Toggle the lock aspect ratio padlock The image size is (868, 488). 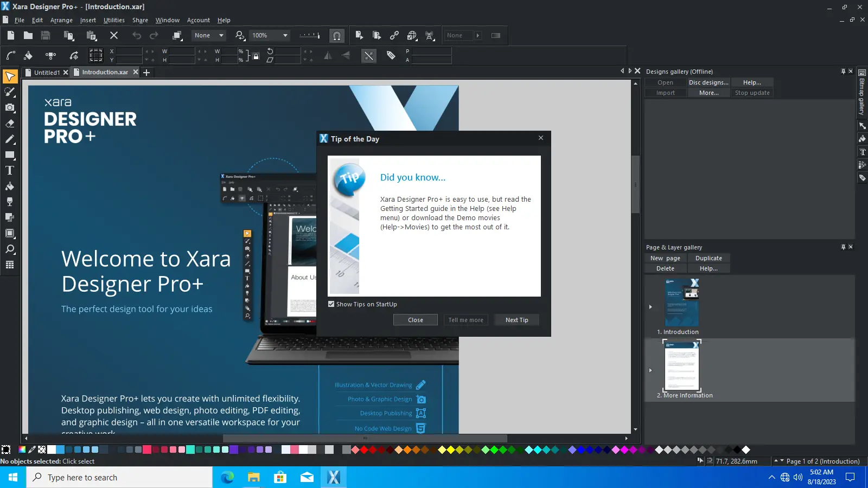(256, 55)
